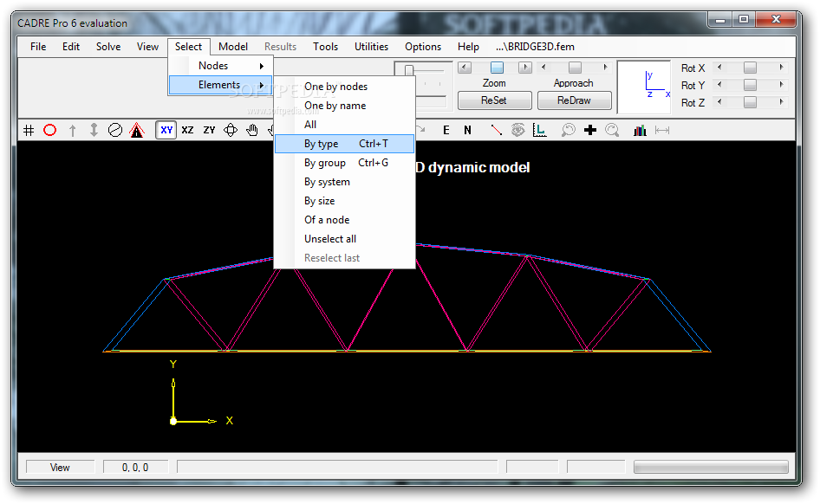The height and width of the screenshot is (504, 820).
Task: Switch to the XZ view plane
Action: (x=187, y=130)
